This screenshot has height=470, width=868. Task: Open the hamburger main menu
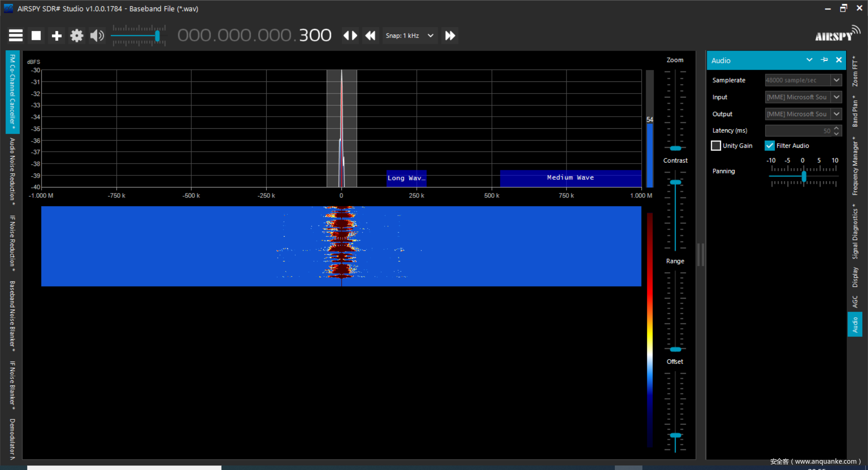pos(16,35)
